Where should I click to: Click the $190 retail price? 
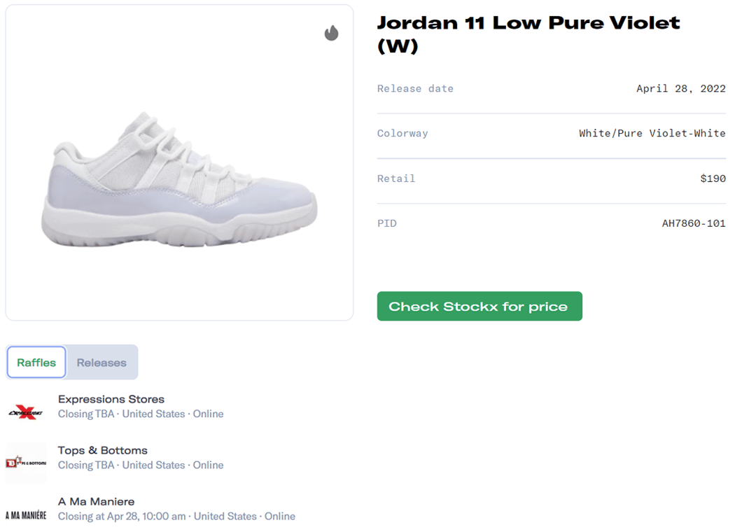point(713,178)
